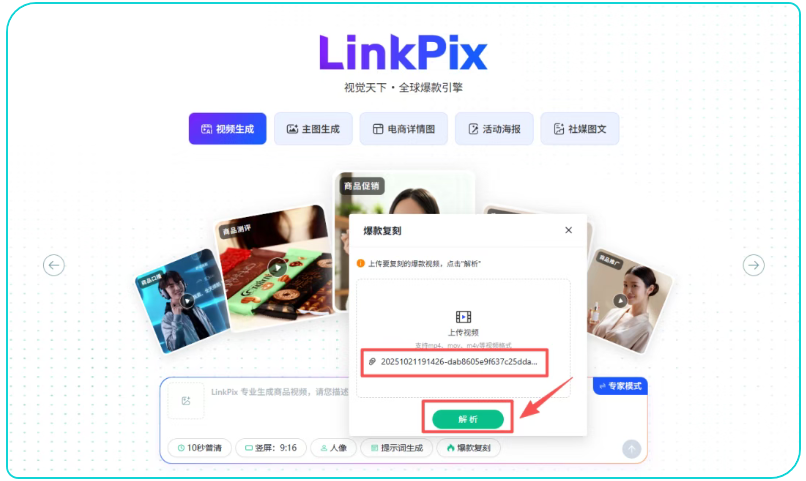Switch to the 主图生成 tab
The height and width of the screenshot is (481, 806).
click(313, 128)
